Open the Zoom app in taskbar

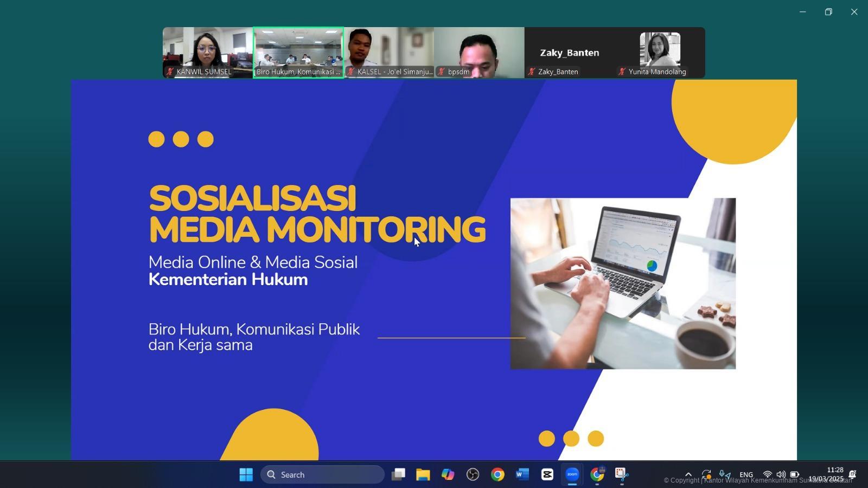coord(572,474)
